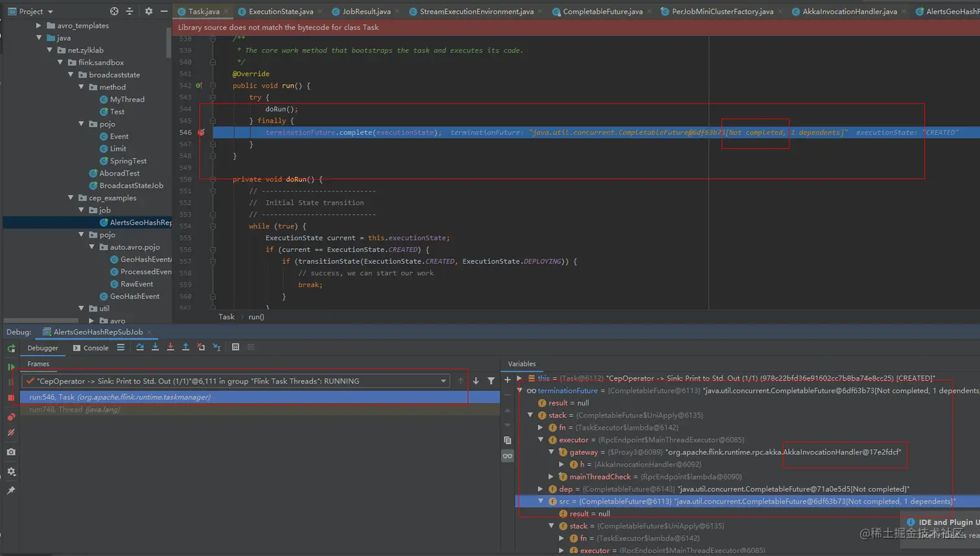Viewport: 980px width, 556px height.
Task: Open the Evaluate Expression calculator icon
Action: 235,347
